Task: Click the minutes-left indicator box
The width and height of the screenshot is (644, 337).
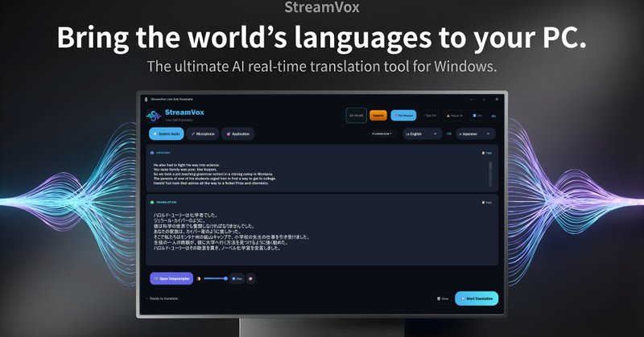Action: click(x=356, y=116)
